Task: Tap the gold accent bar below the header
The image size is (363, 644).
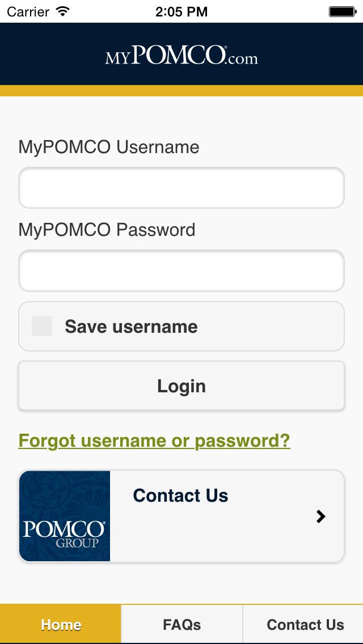Action: click(181, 90)
